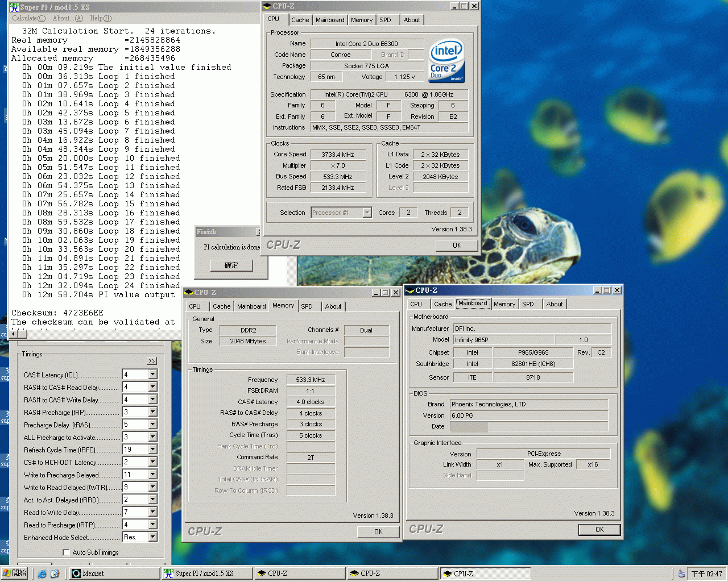This screenshot has height=582, width=728.
Task: Click OK in the CPU-Z mainboard window
Action: click(x=599, y=530)
